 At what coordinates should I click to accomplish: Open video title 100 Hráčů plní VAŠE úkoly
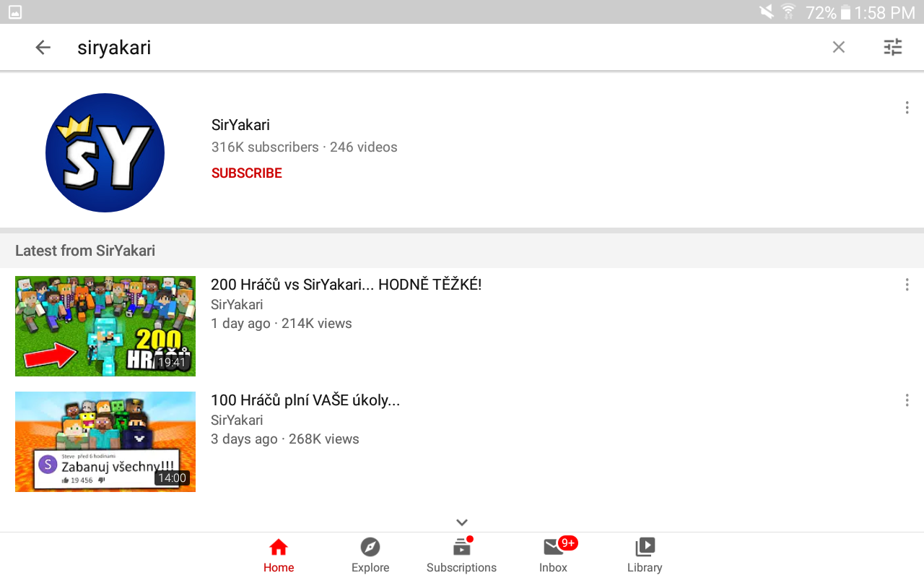pyautogui.click(x=305, y=400)
